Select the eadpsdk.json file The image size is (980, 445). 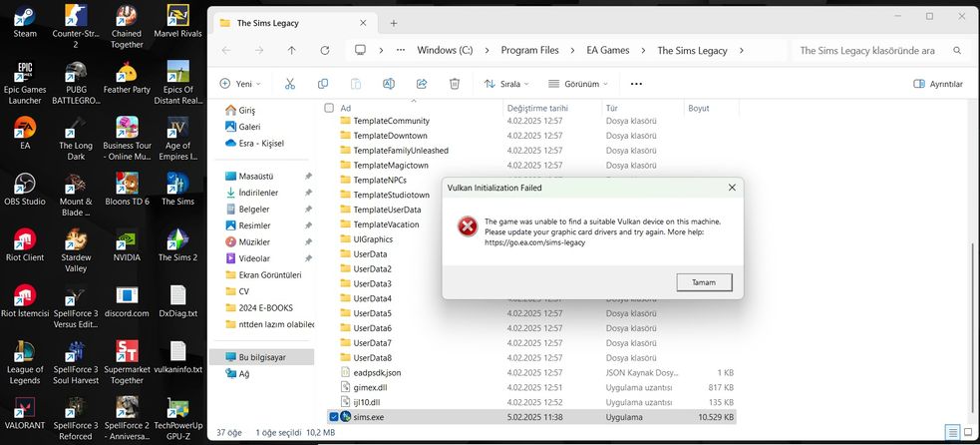377,372
